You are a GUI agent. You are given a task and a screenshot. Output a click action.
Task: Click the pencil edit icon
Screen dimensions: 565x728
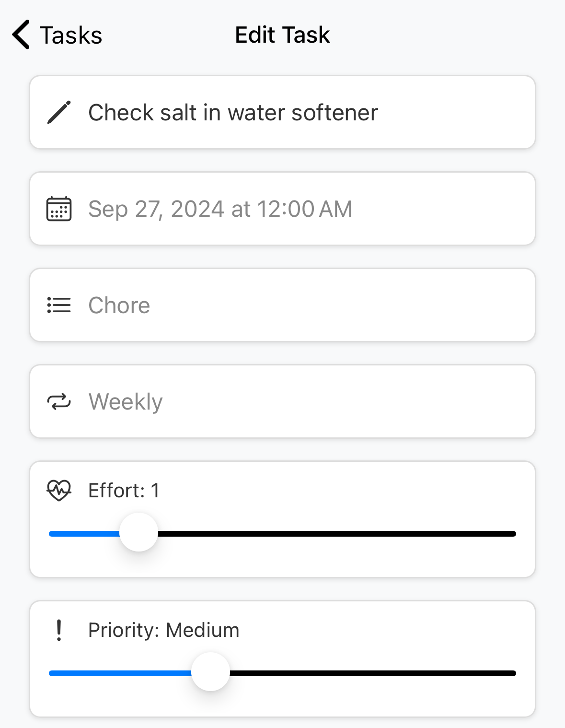(59, 113)
